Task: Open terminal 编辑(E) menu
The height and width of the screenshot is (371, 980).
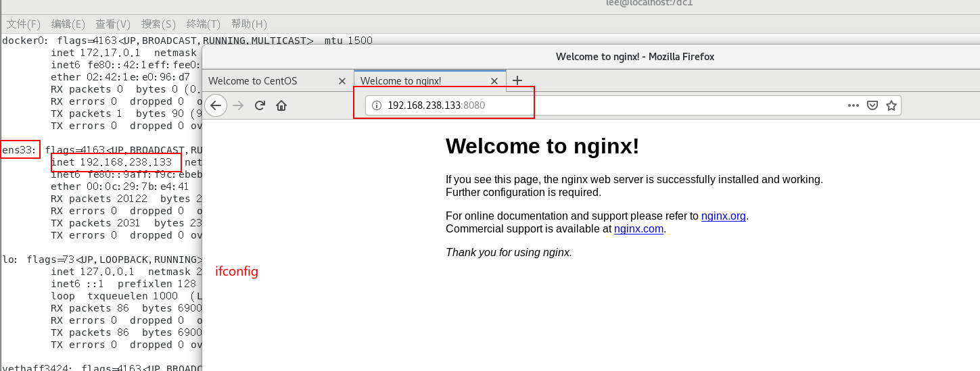Action: coord(68,24)
